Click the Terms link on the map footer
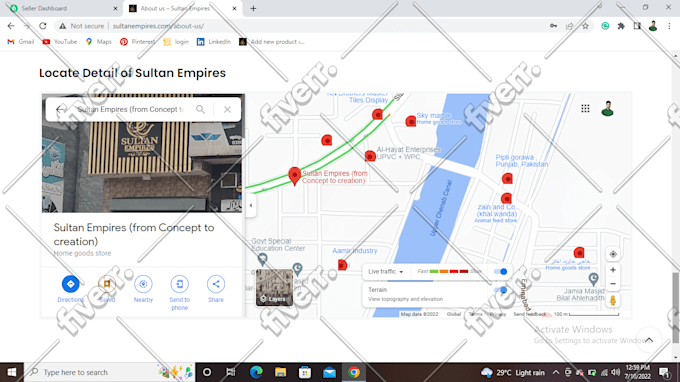Screen dimensions: 680x382 pos(475,314)
